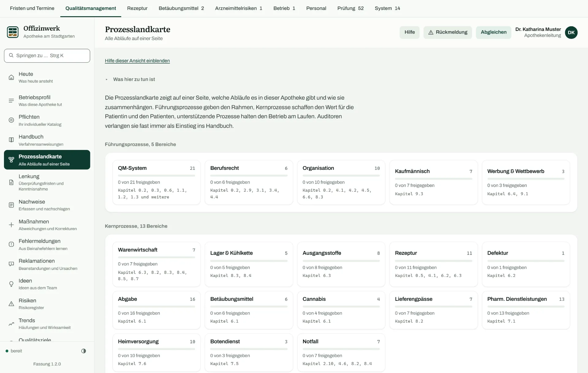The width and height of the screenshot is (588, 373).
Task: Click the lines icon beside Betriebsprofil
Action: tap(11, 101)
